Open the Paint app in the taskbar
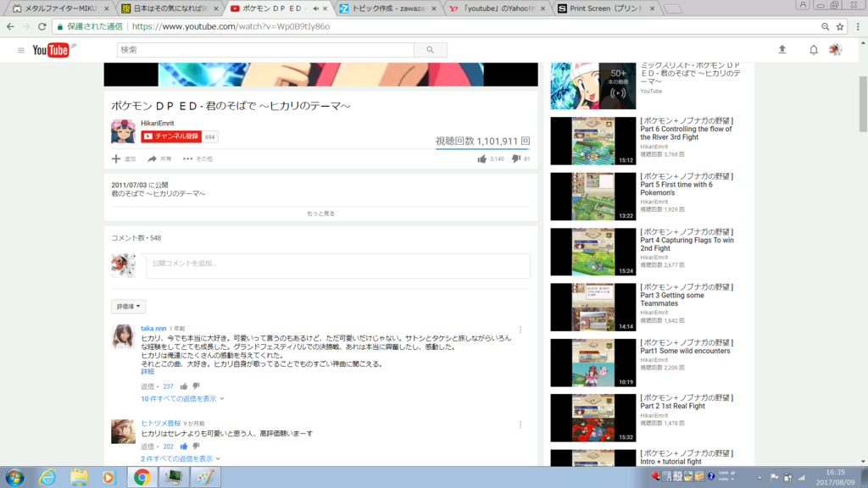This screenshot has height=488, width=868. (205, 477)
